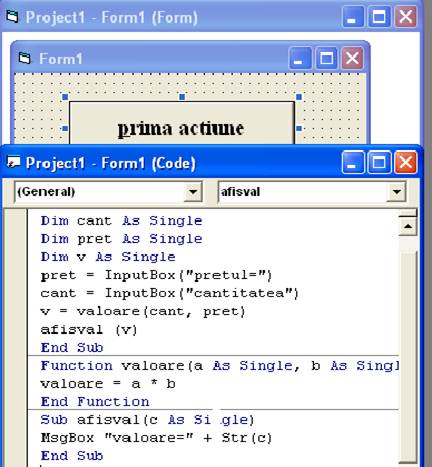Click the top-left sizing handle of the button
The width and height of the screenshot is (432, 467).
(65, 97)
